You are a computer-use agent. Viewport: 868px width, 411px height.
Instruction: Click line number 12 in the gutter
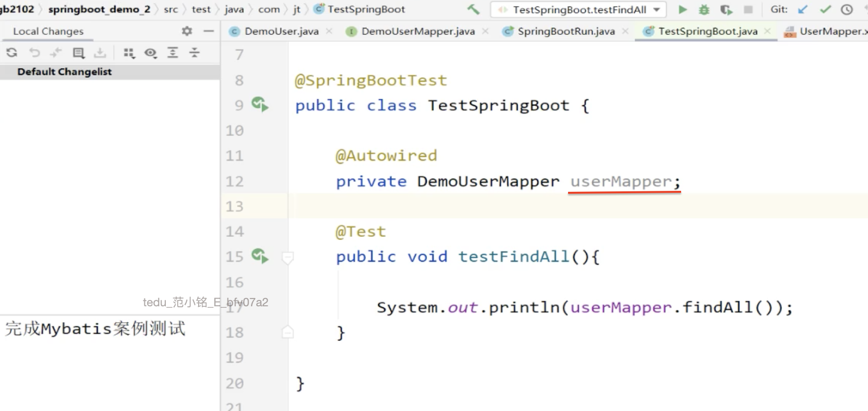(234, 182)
